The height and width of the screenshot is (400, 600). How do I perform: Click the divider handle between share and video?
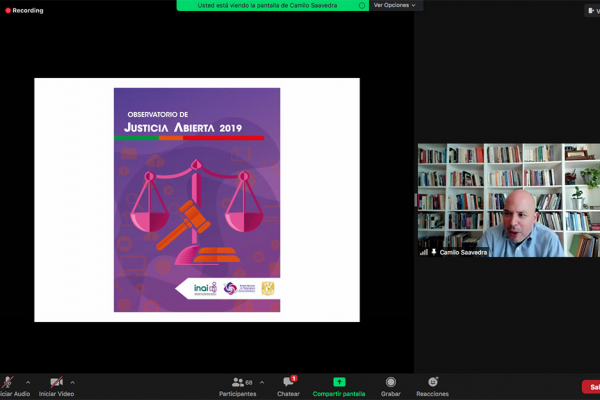click(415, 200)
